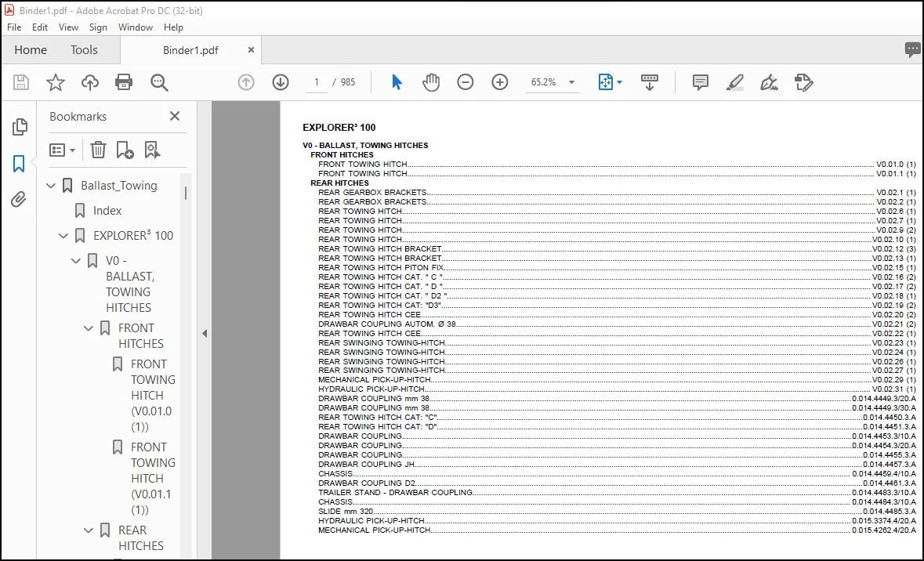
Task: Open bookmark options dropdown menu
Action: coord(62,150)
